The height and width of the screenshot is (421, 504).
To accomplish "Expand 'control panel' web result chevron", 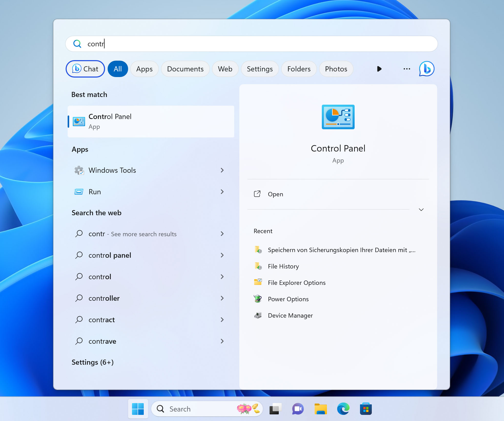I will coord(222,255).
